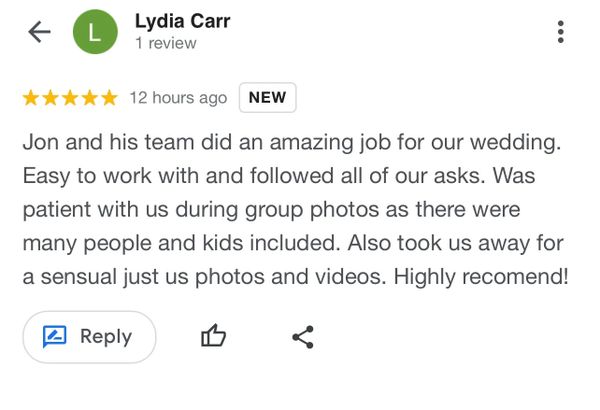Screen dimensions: 600x410
Task: Click the second yellow rating star
Action: (x=50, y=98)
